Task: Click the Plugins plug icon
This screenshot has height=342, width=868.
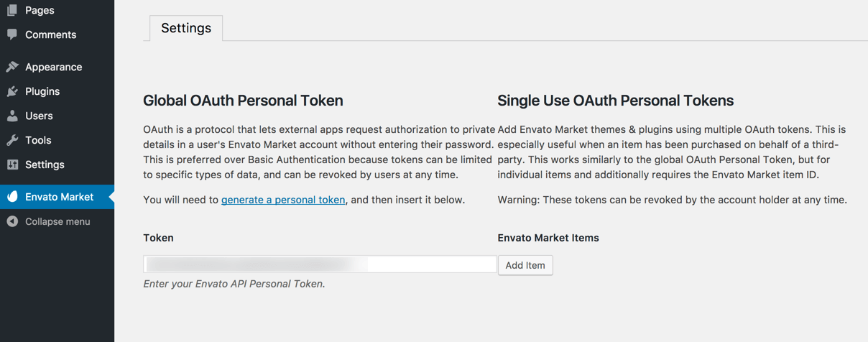Action: tap(12, 91)
